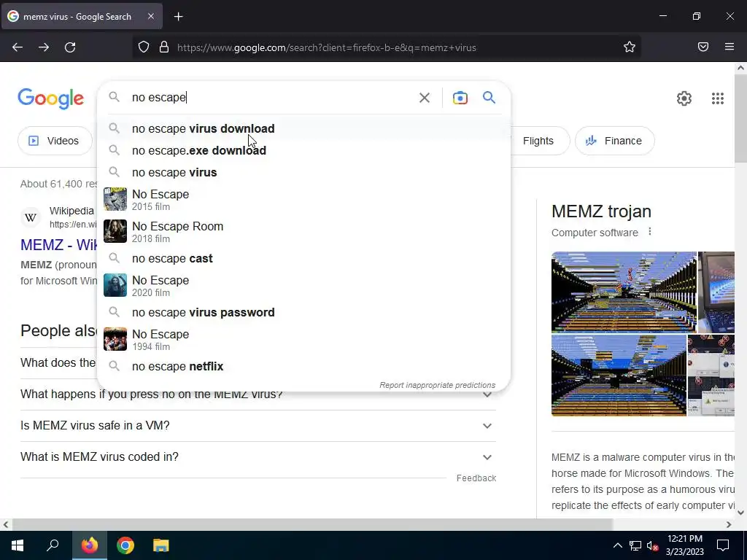
Task: Expand Is MEMZ virus safe in a VM
Action: coord(258,426)
